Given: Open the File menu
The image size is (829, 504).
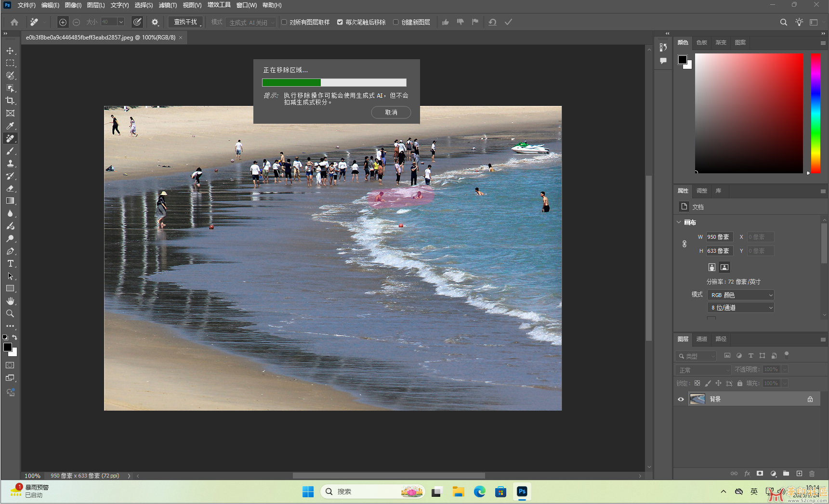Looking at the screenshot, I should 26,5.
